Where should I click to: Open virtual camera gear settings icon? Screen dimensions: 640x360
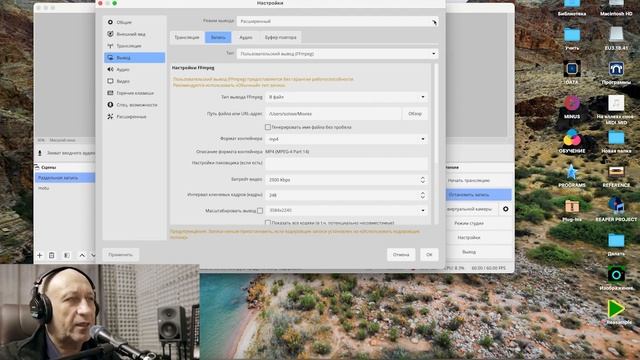(505, 209)
